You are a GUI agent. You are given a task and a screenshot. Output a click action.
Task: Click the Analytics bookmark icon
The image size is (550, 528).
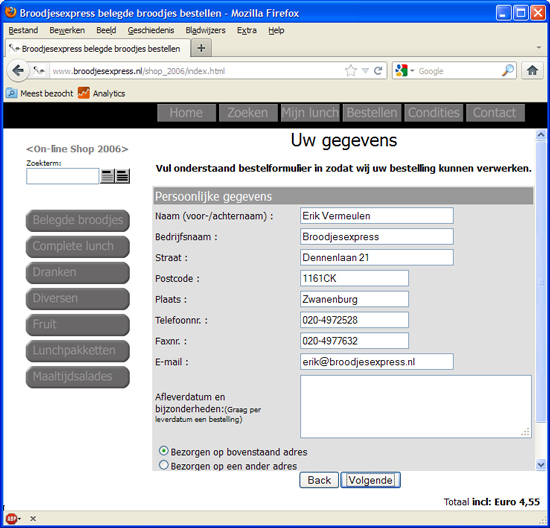[x=83, y=93]
